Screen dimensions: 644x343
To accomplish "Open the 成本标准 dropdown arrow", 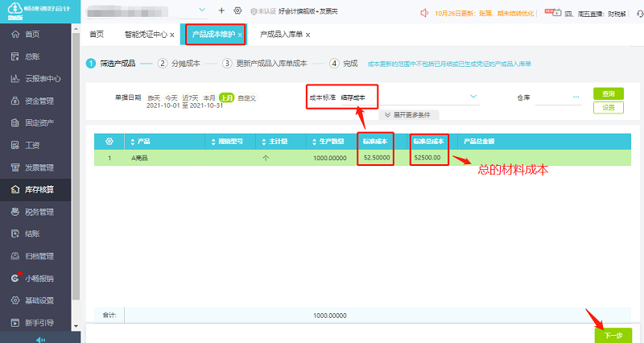I will click(x=473, y=97).
